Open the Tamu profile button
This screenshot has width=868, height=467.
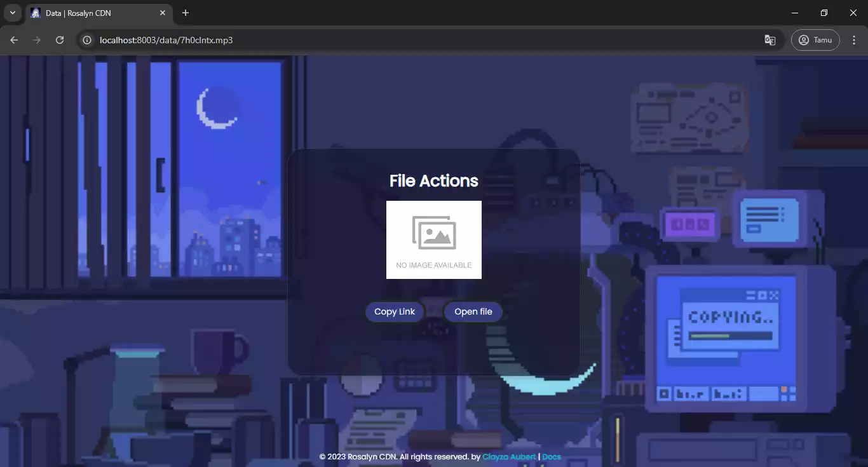815,40
